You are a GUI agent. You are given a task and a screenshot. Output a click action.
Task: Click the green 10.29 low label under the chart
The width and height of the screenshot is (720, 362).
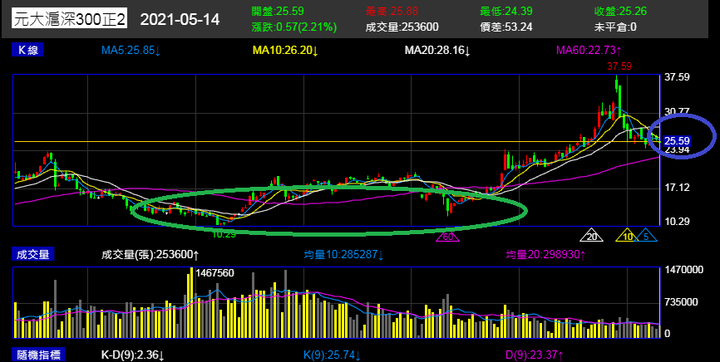[x=224, y=235]
